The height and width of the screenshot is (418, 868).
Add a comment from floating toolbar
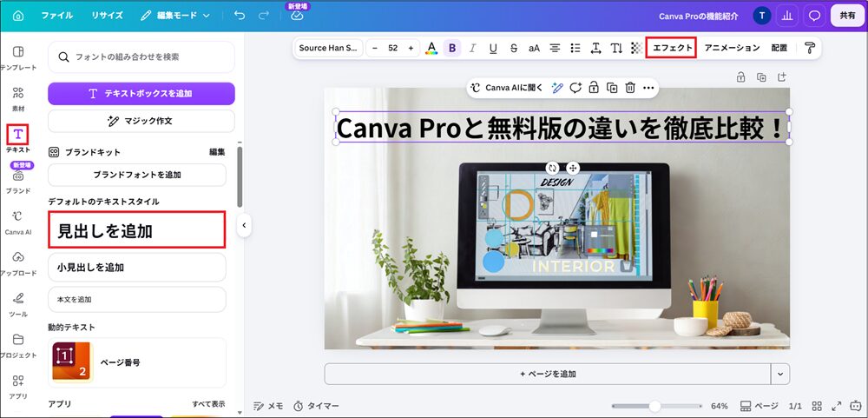click(575, 88)
